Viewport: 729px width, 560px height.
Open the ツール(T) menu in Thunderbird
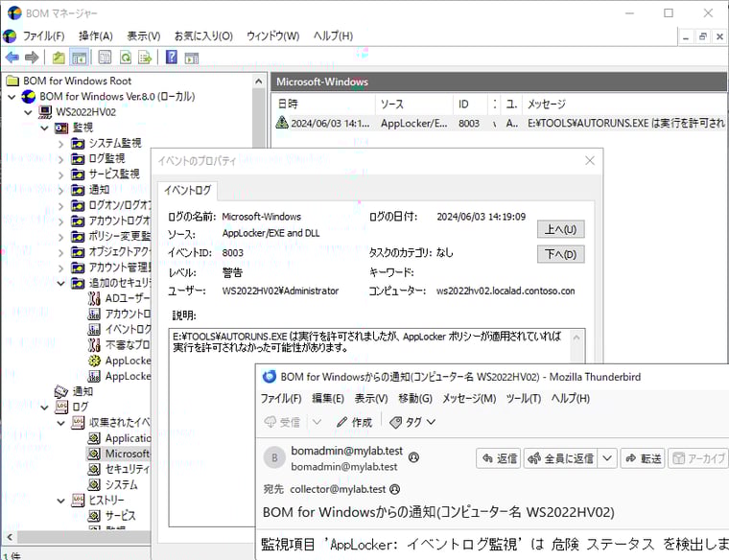click(524, 398)
